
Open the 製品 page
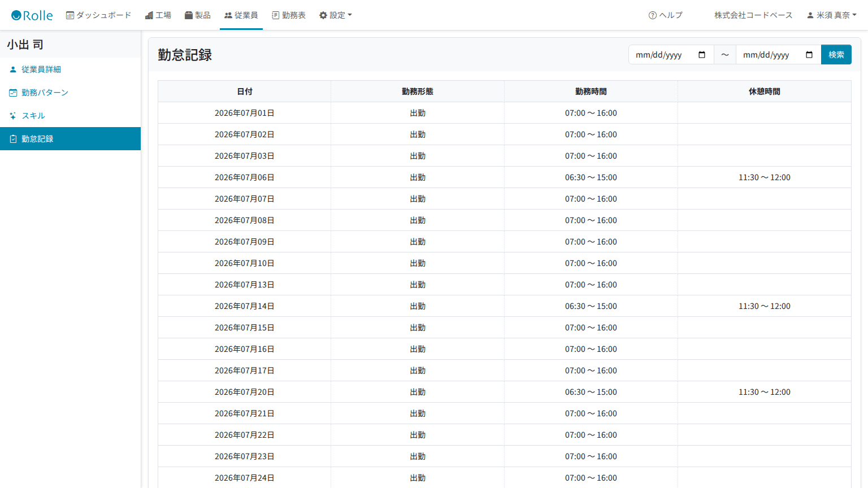pyautogui.click(x=198, y=15)
